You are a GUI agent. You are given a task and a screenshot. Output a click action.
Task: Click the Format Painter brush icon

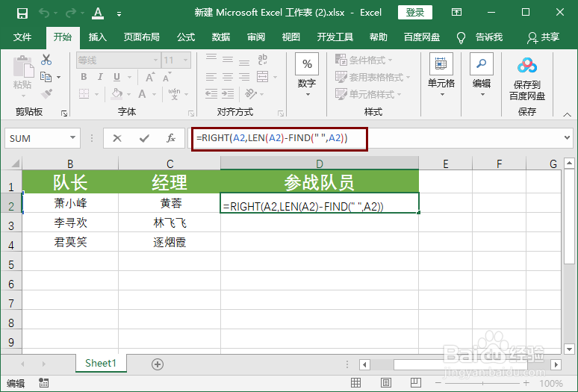(x=46, y=94)
